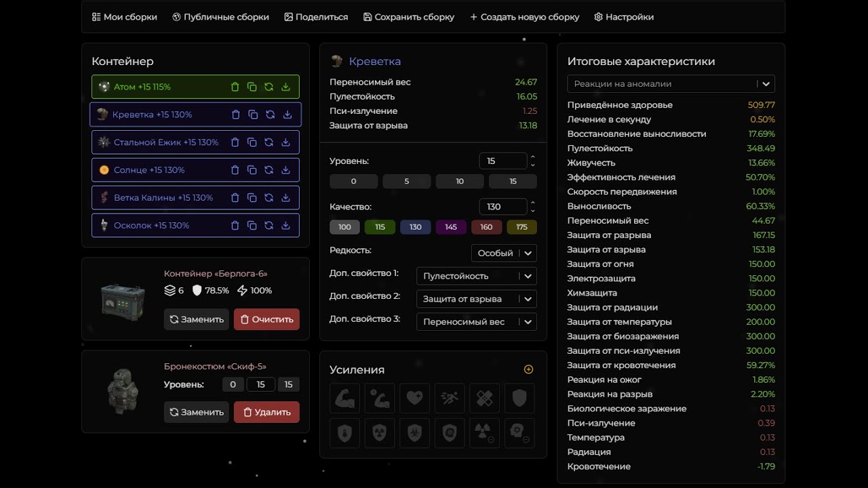The height and width of the screenshot is (488, 868).
Task: Open Настройки
Action: coord(624,17)
